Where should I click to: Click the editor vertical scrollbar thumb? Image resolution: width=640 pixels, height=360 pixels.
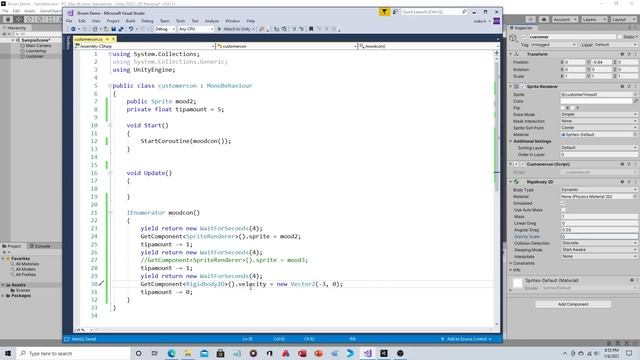click(x=497, y=127)
